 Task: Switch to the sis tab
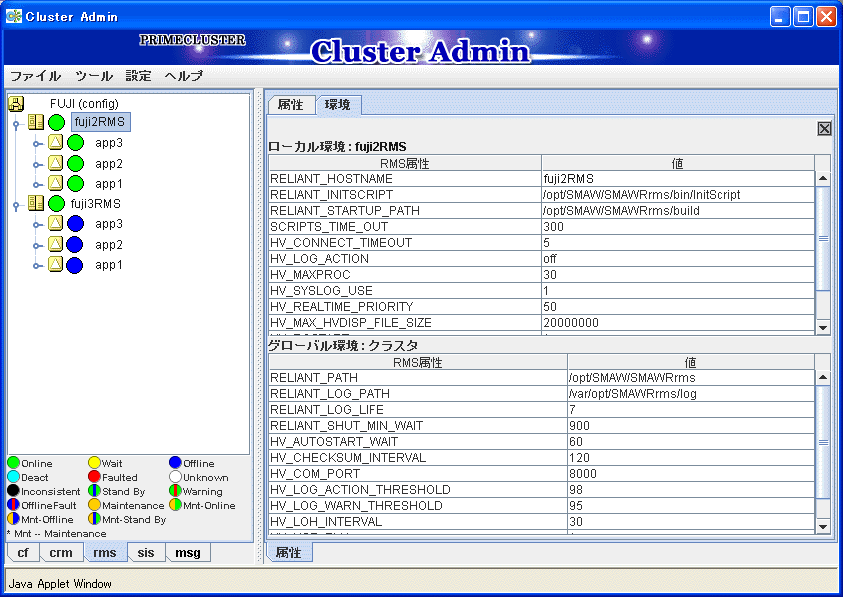click(x=146, y=553)
